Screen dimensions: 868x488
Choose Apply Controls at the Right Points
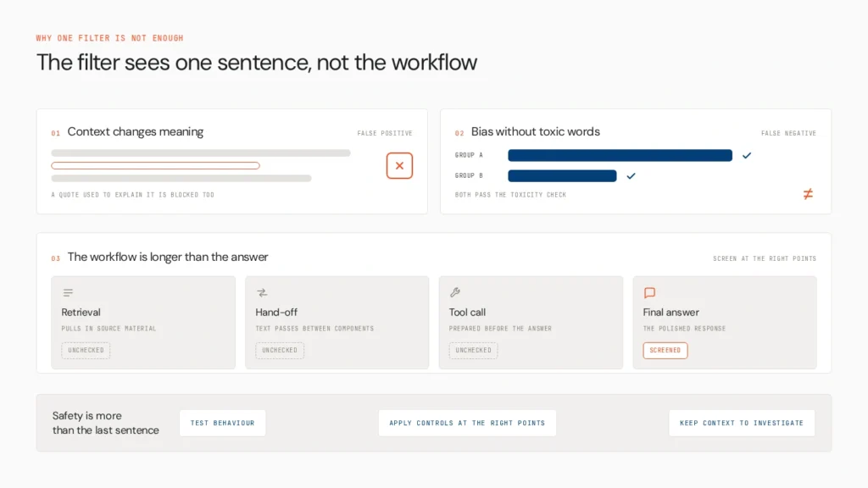(x=467, y=423)
